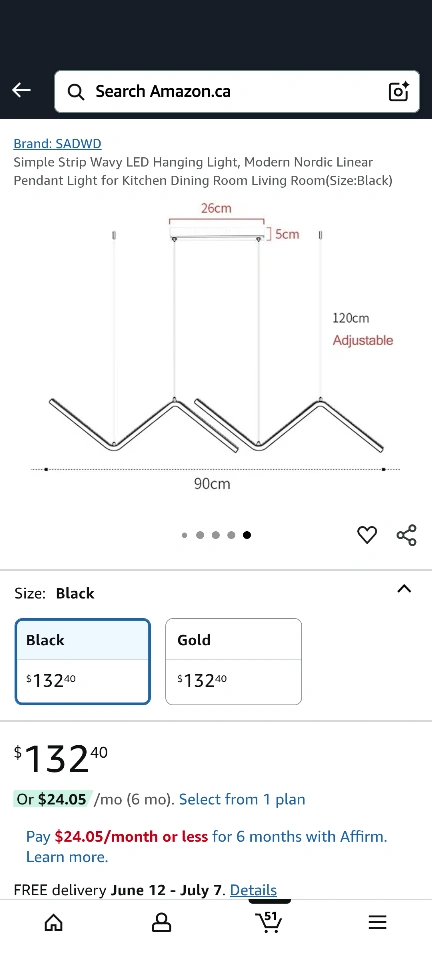
Task: Open delivery Details link
Action: pyautogui.click(x=253, y=890)
